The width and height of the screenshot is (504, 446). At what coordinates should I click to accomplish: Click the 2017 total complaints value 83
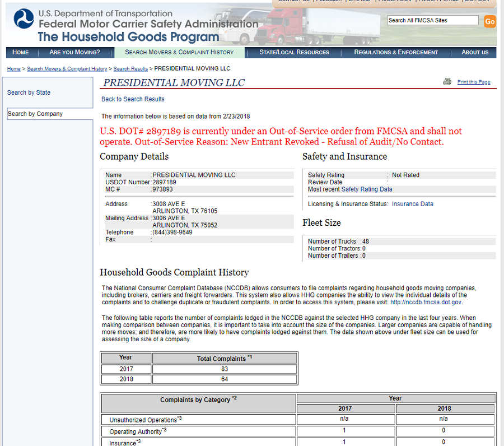coord(225,369)
